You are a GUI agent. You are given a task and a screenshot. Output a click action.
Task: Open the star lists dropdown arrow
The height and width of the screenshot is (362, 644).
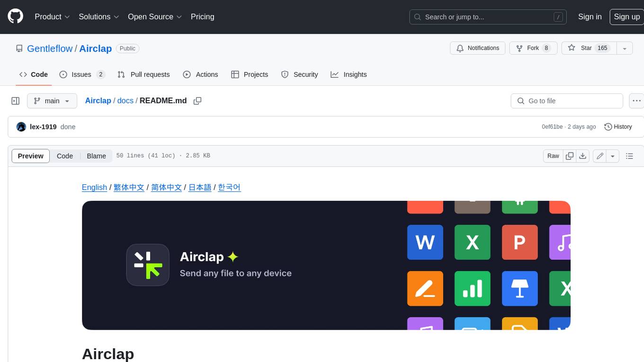pyautogui.click(x=625, y=48)
